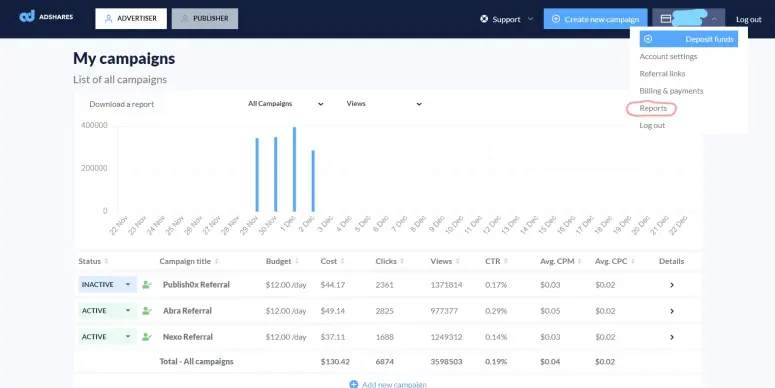Click the Publish0x cost $44.17
The image size is (775, 388).
coord(333,285)
